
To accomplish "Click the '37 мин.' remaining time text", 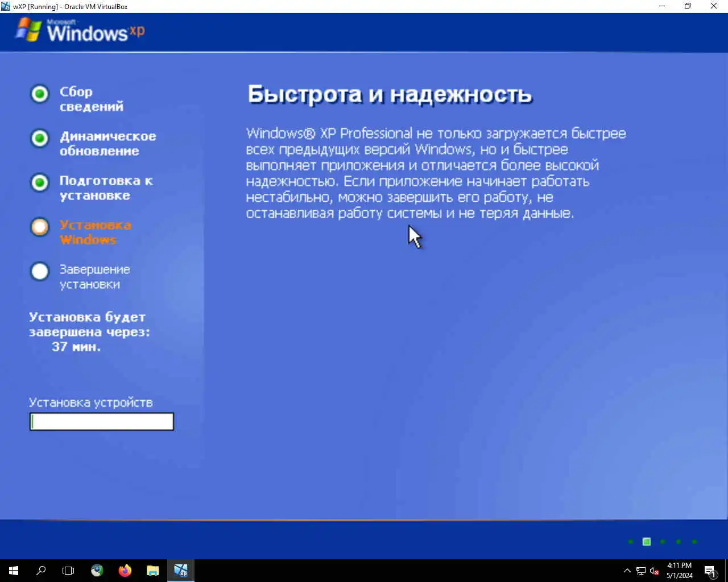I will (76, 347).
